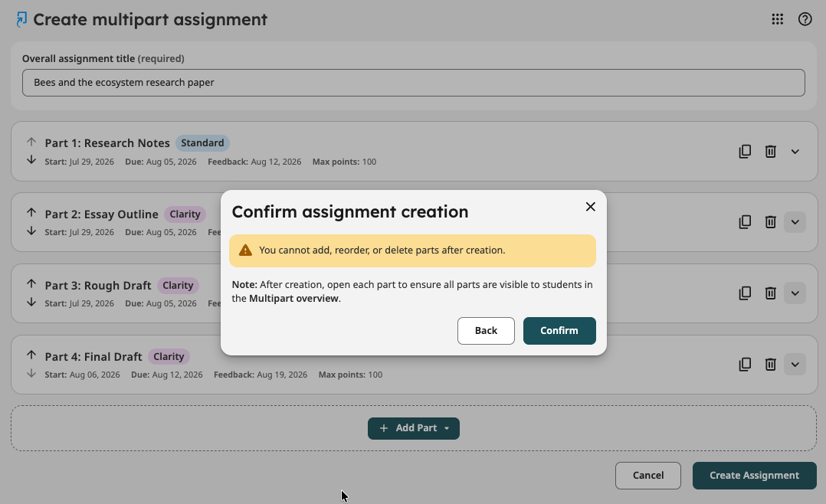
Task: Click the Part 1: Research Notes heading
Action: (107, 143)
